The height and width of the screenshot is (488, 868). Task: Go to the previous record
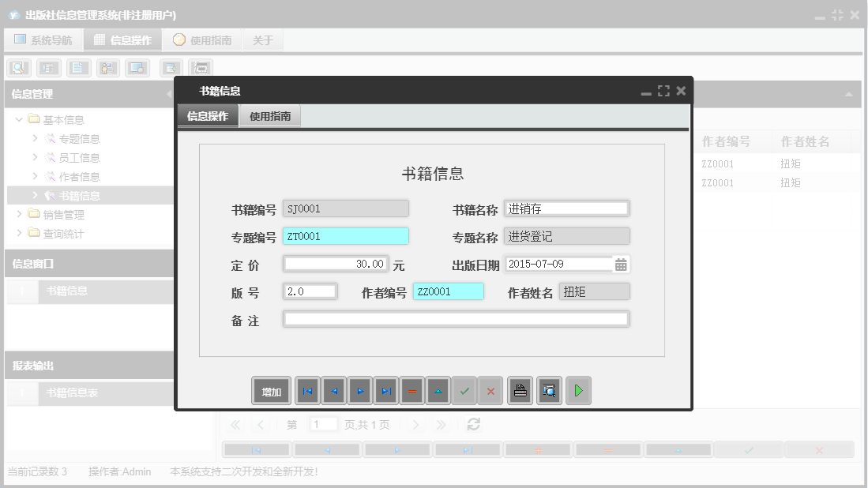click(x=333, y=390)
